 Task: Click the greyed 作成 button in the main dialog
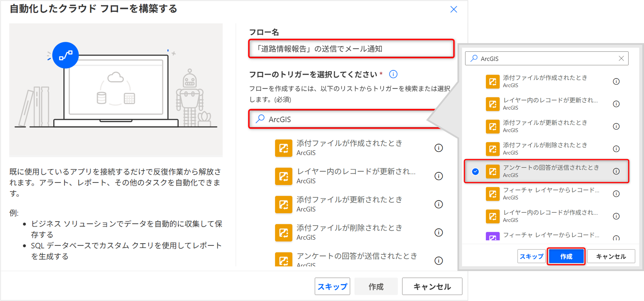click(x=376, y=286)
